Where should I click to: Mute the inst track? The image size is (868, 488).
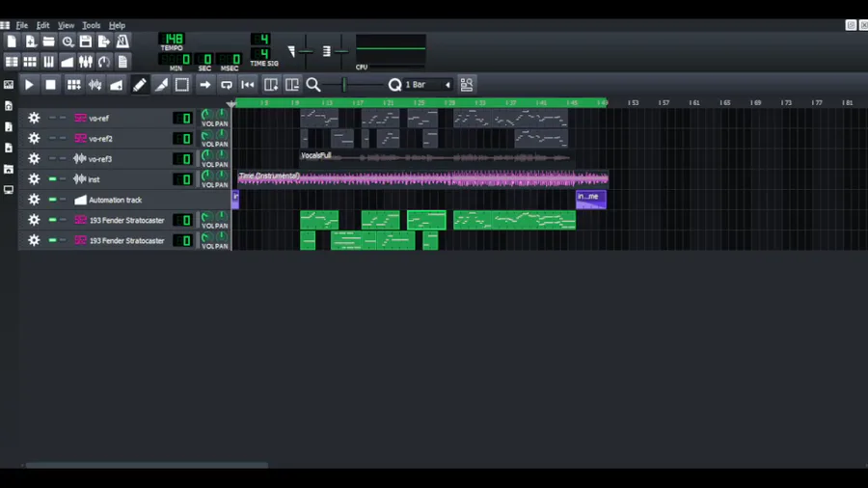click(x=53, y=179)
